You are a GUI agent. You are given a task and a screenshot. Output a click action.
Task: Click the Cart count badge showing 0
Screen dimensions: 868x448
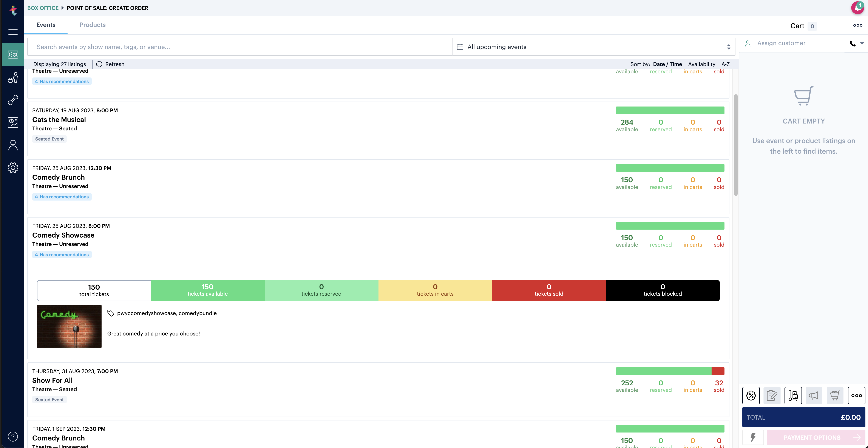pyautogui.click(x=812, y=26)
